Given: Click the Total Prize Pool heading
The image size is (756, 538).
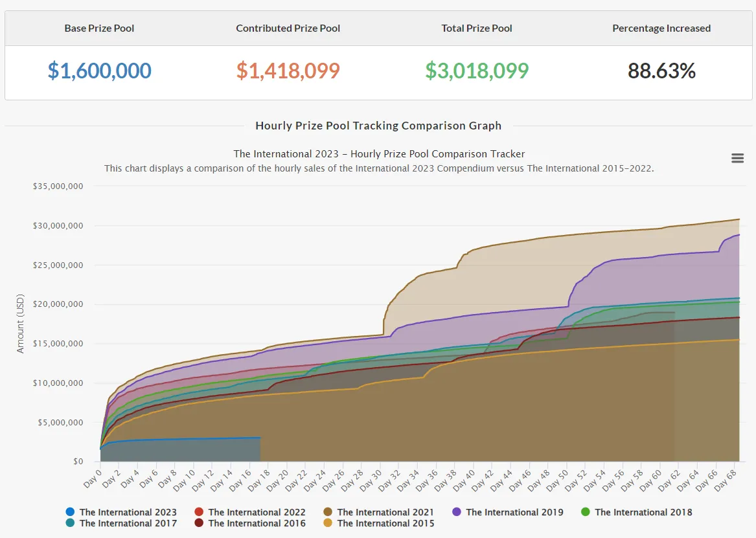Looking at the screenshot, I should click(x=477, y=28).
